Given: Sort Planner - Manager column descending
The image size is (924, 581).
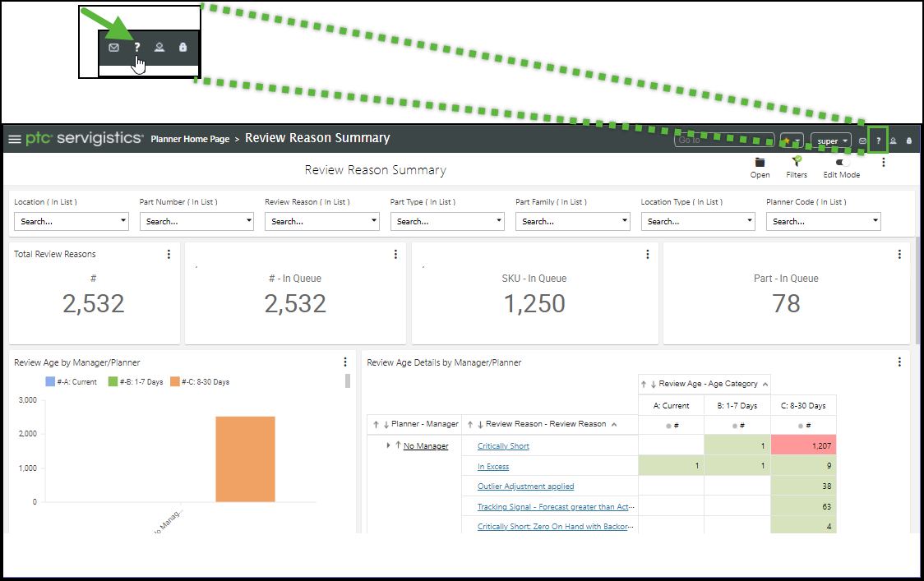Looking at the screenshot, I should (386, 424).
